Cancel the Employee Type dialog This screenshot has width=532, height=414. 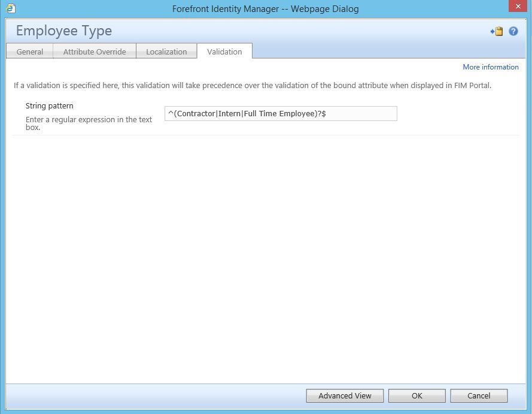(x=479, y=395)
